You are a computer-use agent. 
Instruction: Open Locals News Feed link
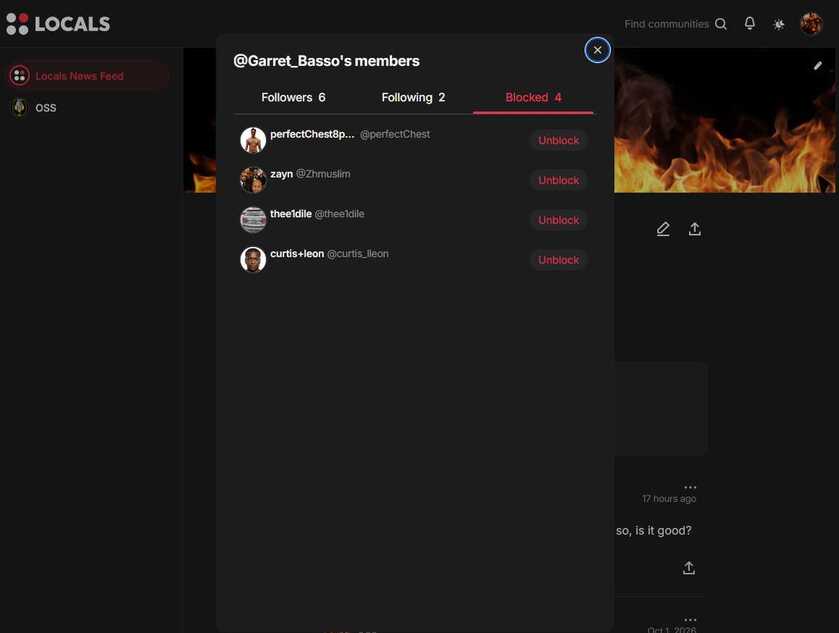point(79,76)
